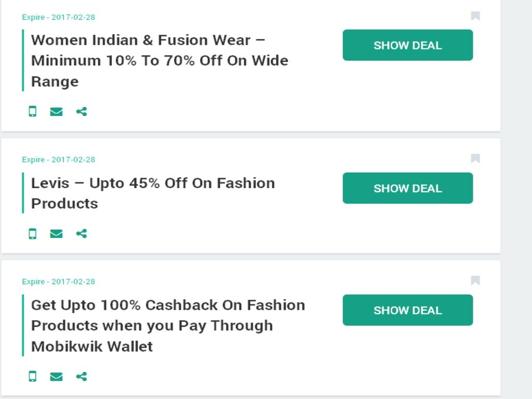Share the Levis Upto 45% Off deal
Viewport: 532px width, 399px height.
coord(82,234)
